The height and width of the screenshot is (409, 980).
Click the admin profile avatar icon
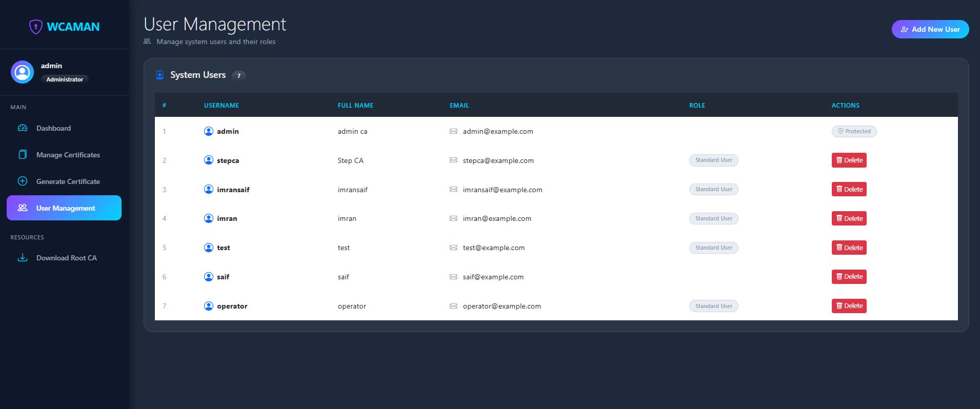tap(22, 72)
